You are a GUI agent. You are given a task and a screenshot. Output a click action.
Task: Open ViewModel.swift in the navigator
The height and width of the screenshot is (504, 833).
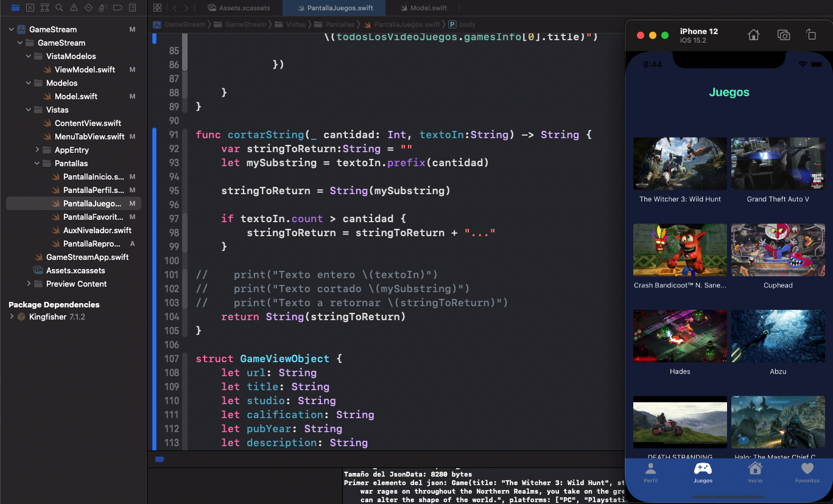point(85,69)
